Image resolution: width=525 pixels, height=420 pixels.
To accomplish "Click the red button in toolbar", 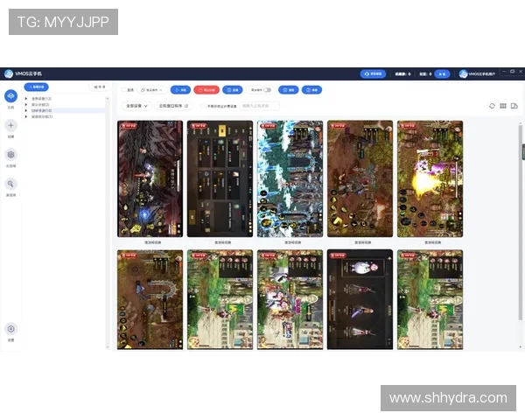I will [206, 89].
